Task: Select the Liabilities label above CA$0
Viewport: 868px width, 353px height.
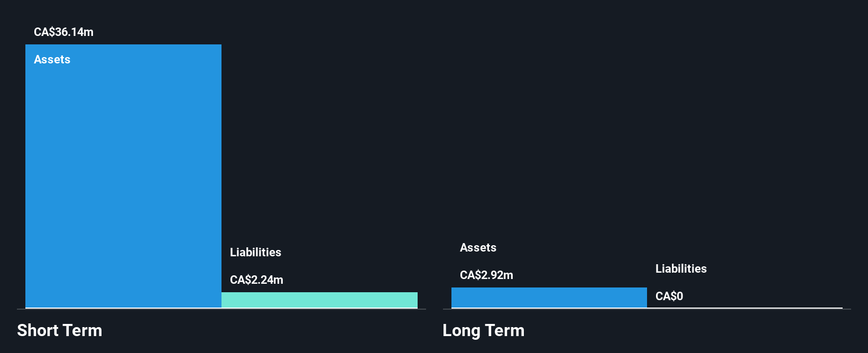Action: tap(681, 269)
